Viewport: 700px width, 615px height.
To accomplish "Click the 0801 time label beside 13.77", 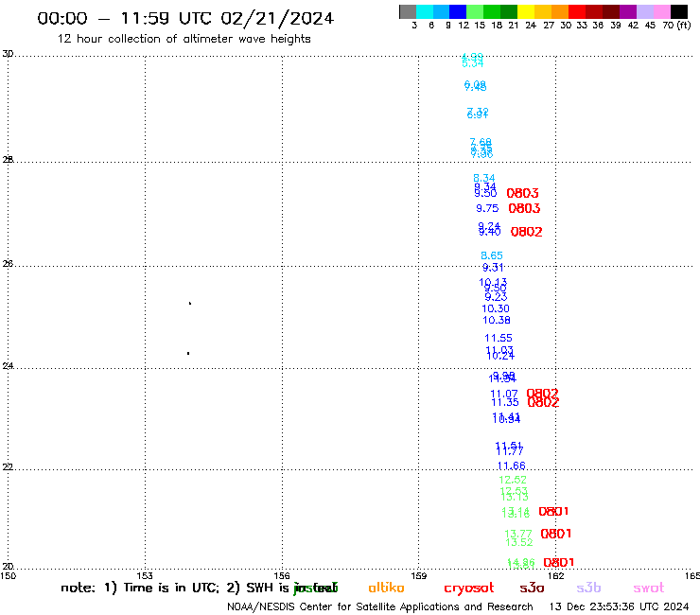I will click(556, 534).
